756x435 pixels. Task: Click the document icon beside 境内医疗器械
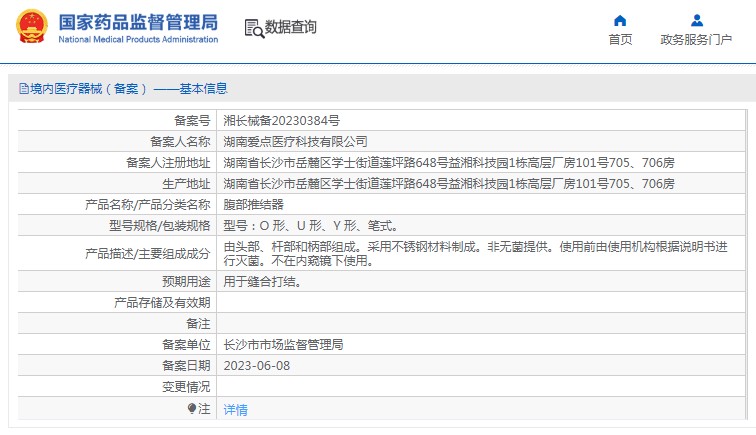(24, 89)
